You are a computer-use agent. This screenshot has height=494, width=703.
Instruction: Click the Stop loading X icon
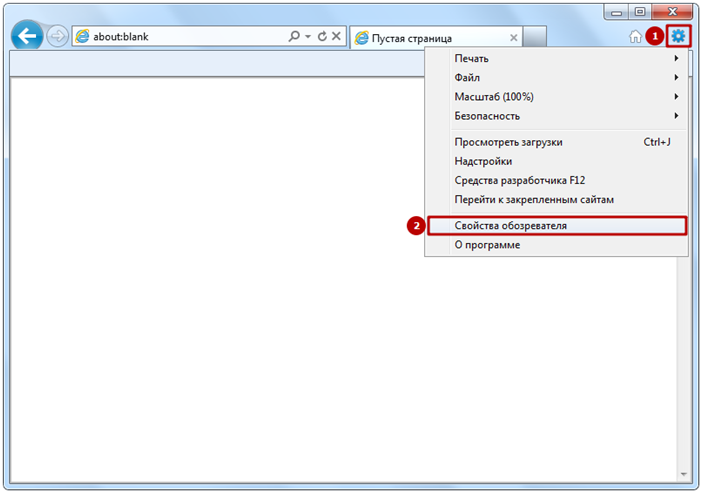336,37
